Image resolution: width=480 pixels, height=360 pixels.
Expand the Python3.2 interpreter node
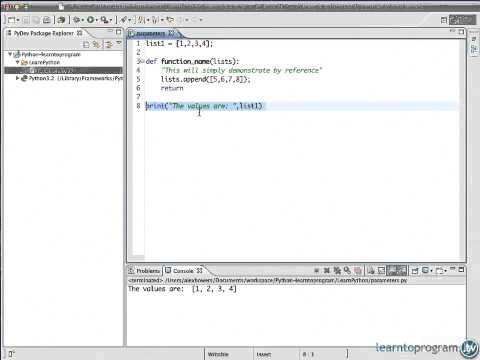(18, 78)
